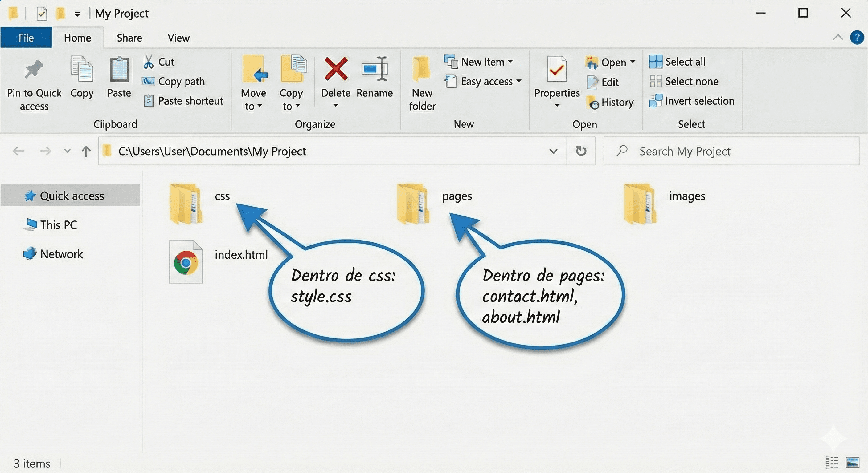
Task: Select the Cut tool
Action: tap(158, 62)
